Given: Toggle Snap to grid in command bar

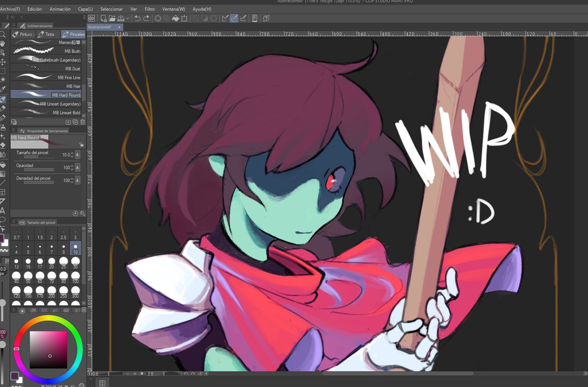Looking at the screenshot, I should pos(243,18).
